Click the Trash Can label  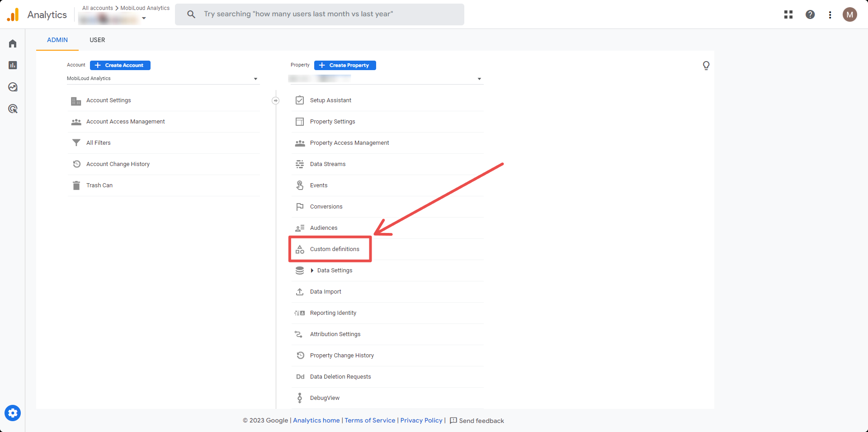click(99, 185)
